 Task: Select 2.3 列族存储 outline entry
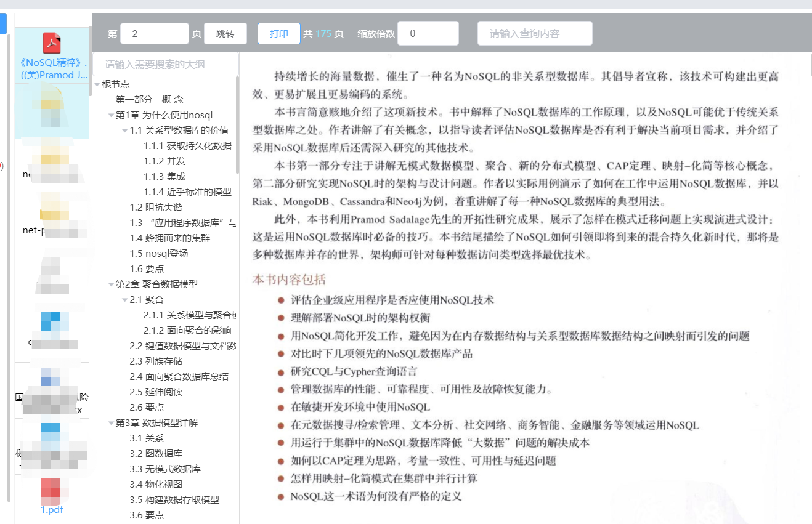[156, 361]
